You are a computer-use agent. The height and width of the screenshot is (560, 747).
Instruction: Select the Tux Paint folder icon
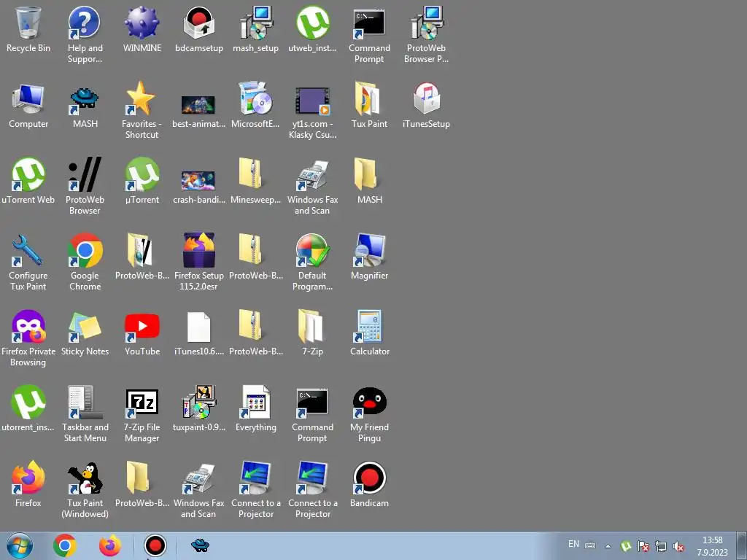click(369, 98)
